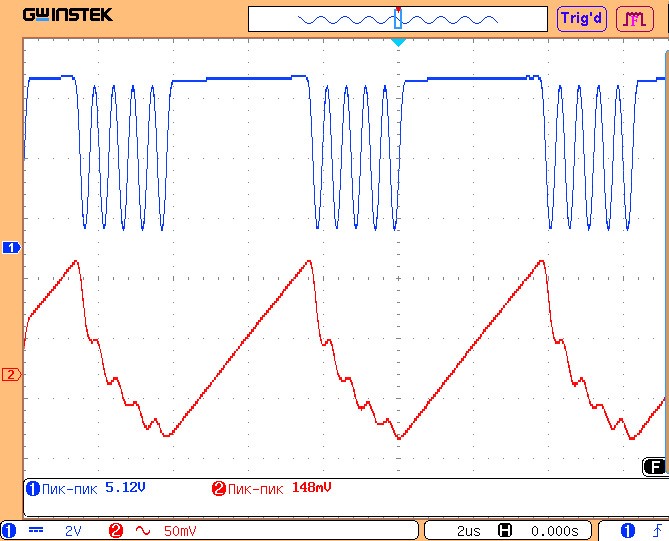Click the channel 1 DC coupling symbol

(x=36, y=530)
